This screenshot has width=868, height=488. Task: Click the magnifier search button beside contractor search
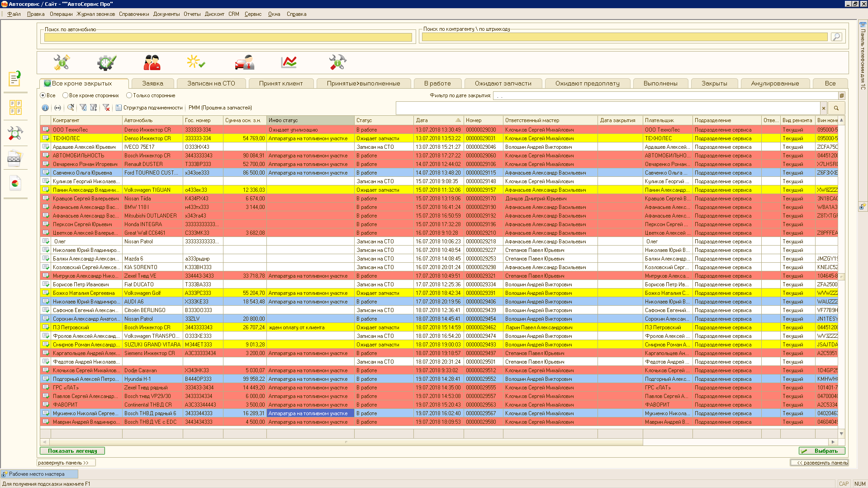pos(836,37)
